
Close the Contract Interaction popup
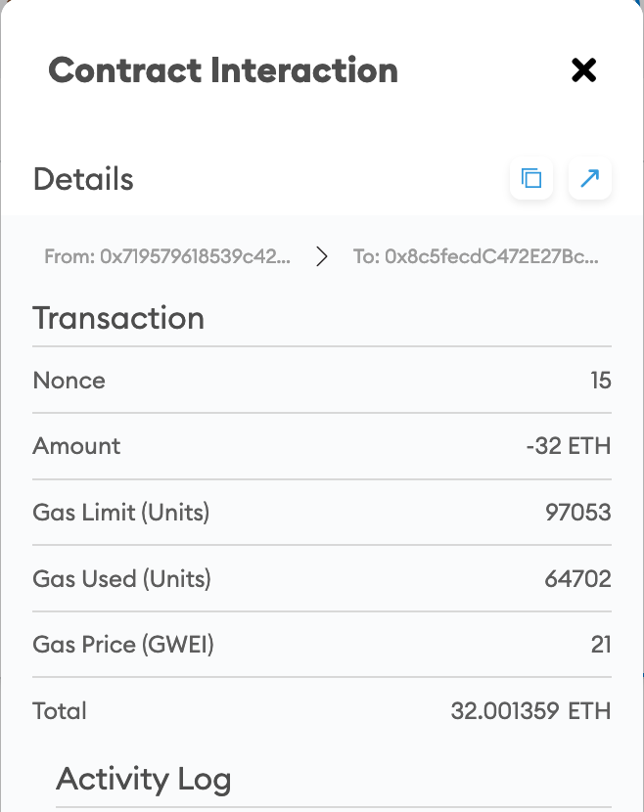click(x=583, y=69)
